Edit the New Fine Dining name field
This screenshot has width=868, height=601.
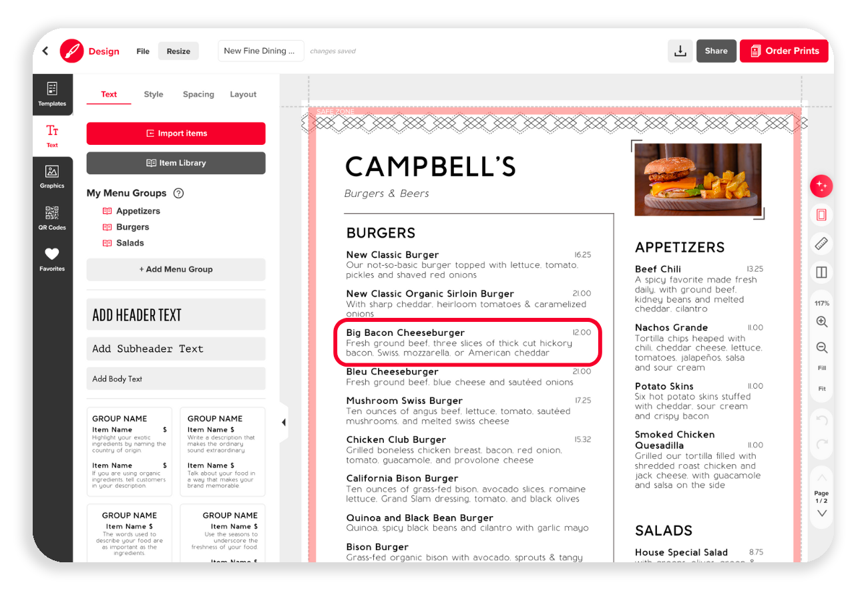261,51
